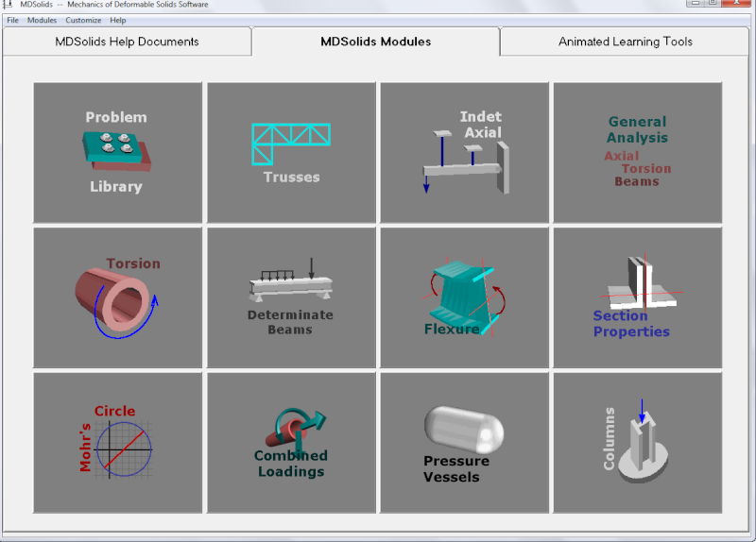This screenshot has height=542, width=756.
Task: Open the General Analysis module
Action: coord(637,153)
